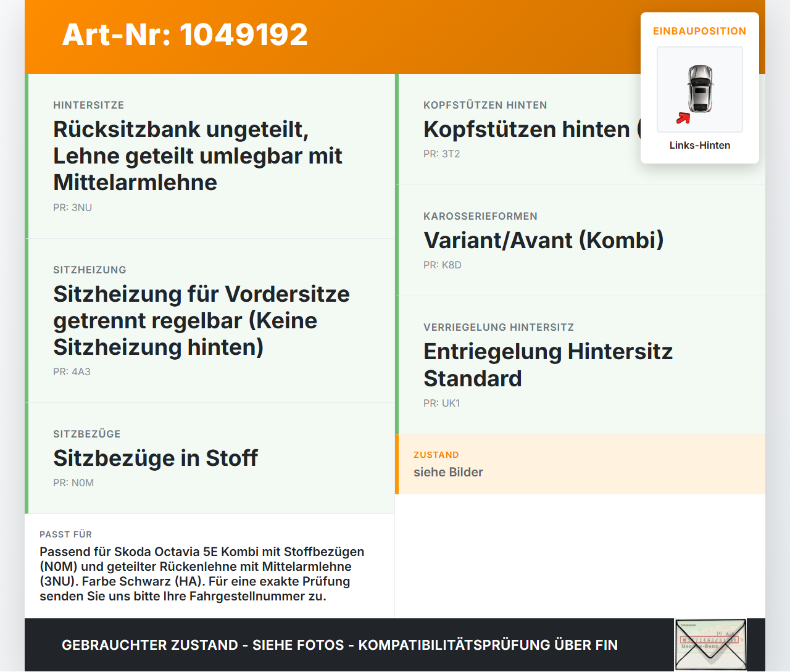Click the Links-Hinten caption
790x672 pixels.
click(700, 145)
